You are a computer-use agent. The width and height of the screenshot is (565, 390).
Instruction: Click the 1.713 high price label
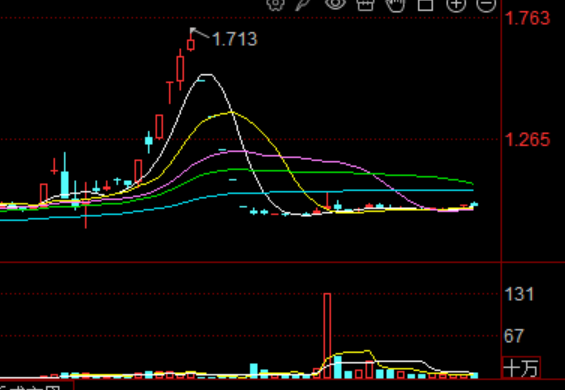point(235,39)
